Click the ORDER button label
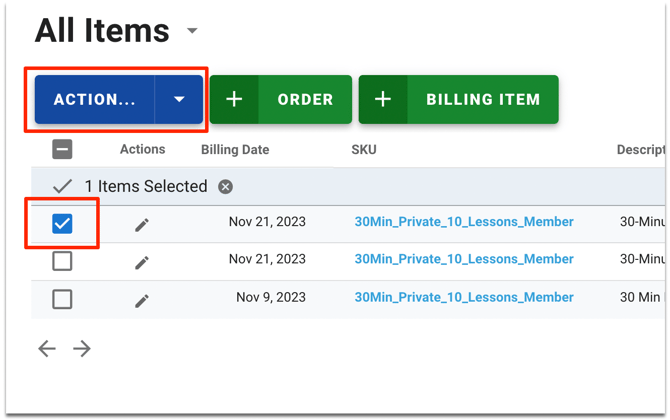The width and height of the screenshot is (670, 420). [x=305, y=100]
